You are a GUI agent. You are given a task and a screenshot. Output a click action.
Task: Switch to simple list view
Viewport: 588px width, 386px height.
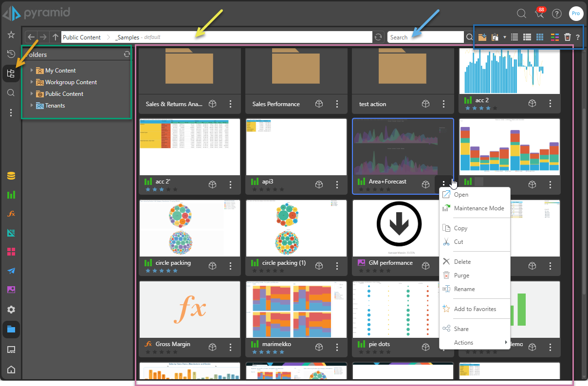click(514, 37)
